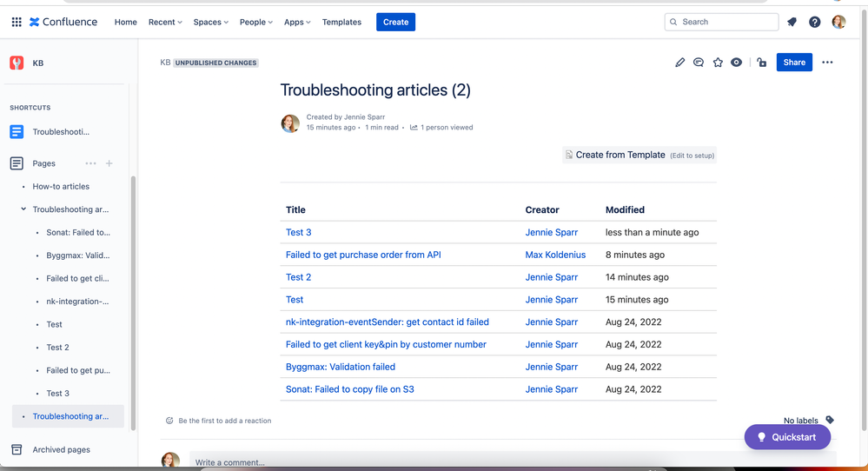The height and width of the screenshot is (471, 868).
Task: Open page restrictions lock icon
Action: point(762,63)
